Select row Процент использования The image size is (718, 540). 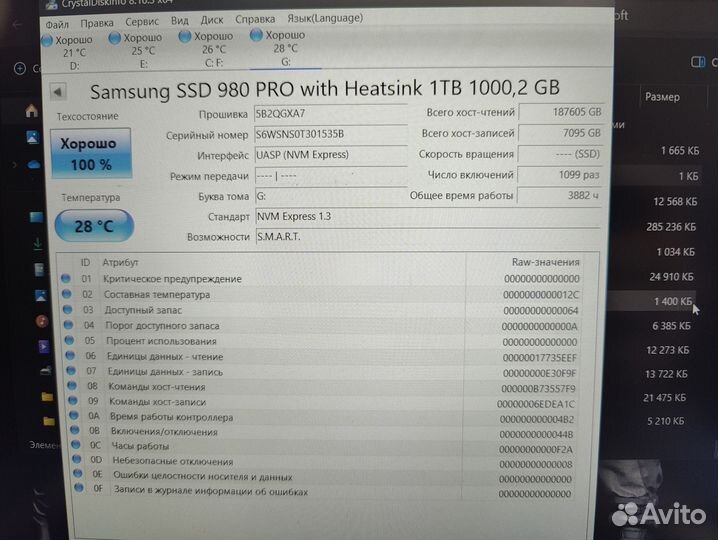[x=321, y=341]
